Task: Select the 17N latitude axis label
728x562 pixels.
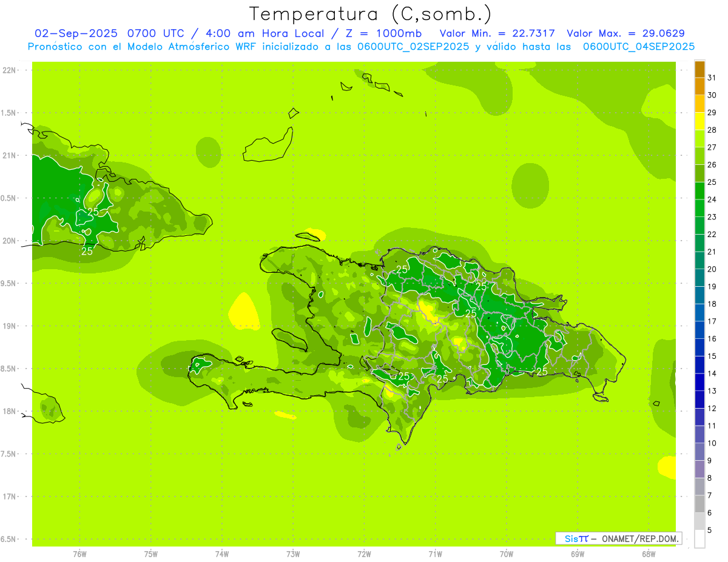Action: (x=10, y=497)
